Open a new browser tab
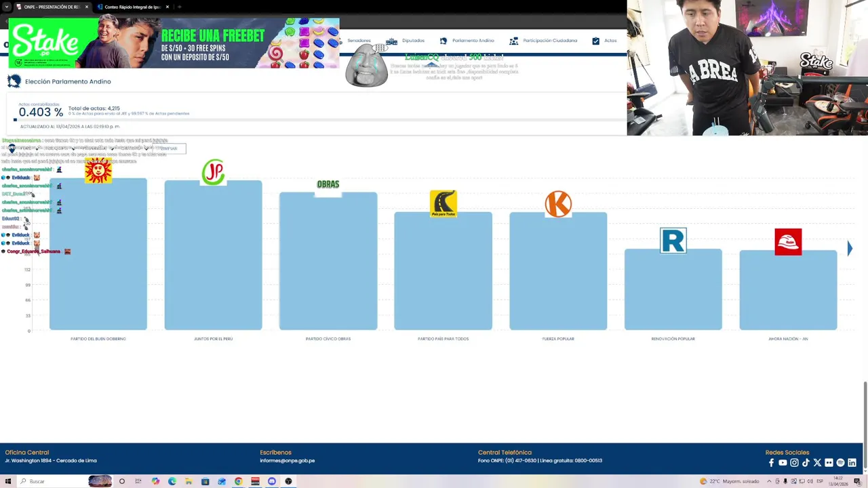The image size is (868, 488). pos(180,7)
